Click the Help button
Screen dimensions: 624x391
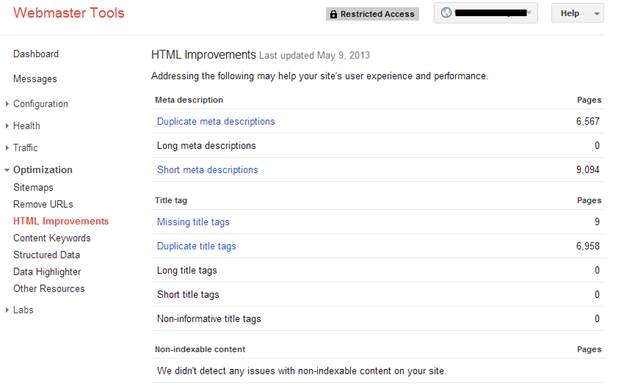tap(577, 13)
